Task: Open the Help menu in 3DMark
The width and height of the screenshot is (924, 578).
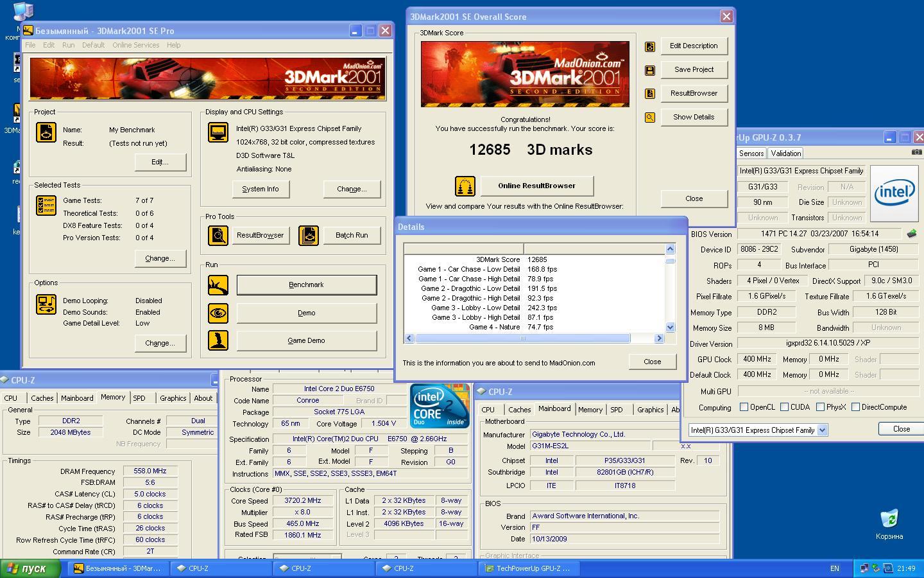Action: [173, 45]
